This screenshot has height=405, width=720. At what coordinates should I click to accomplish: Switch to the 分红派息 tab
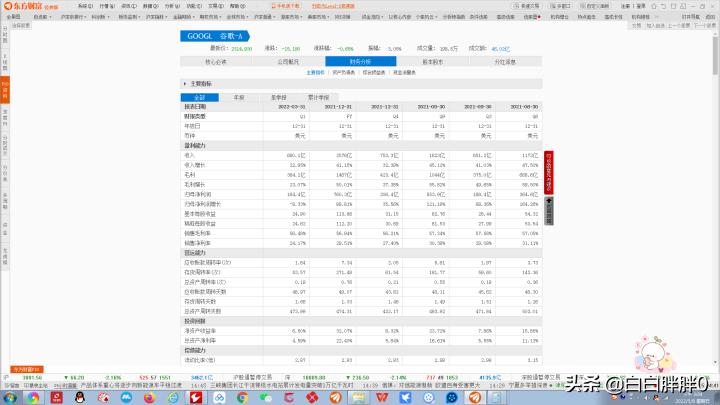[505, 62]
